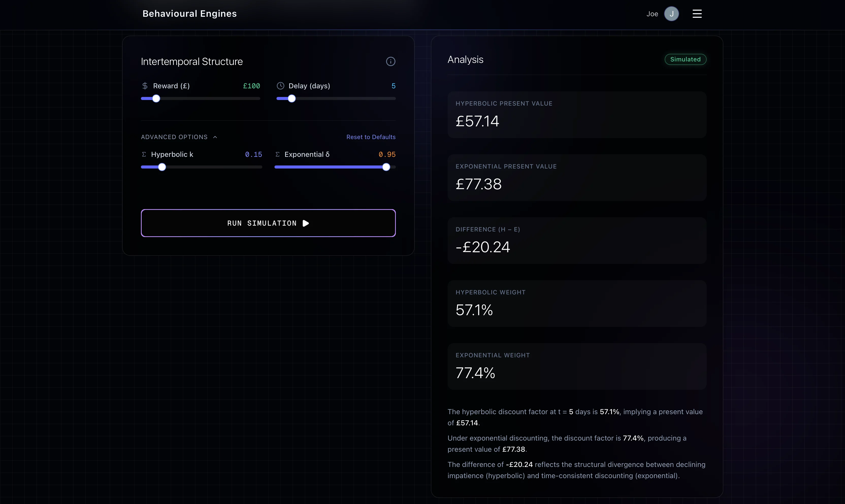Click the Simulated status badge
Image resolution: width=845 pixels, height=504 pixels.
click(x=685, y=59)
